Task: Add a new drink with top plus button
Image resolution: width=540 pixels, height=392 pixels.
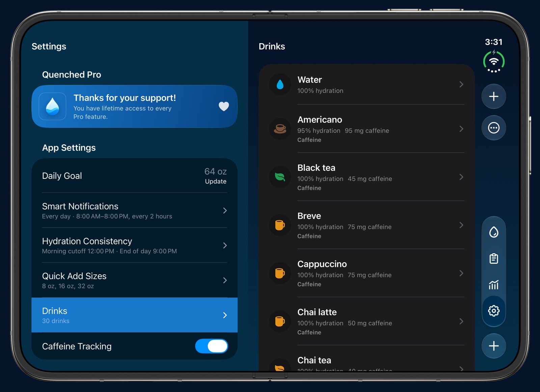Action: click(x=493, y=96)
